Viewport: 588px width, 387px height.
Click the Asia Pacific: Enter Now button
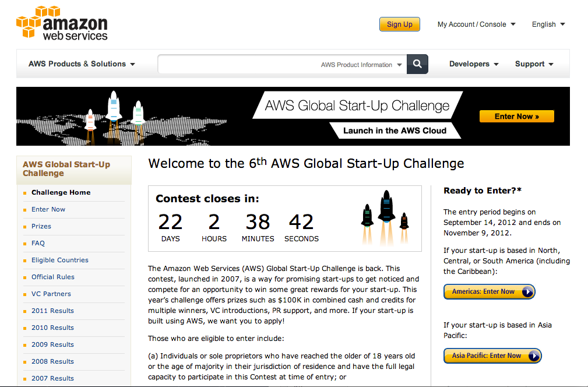(x=493, y=356)
